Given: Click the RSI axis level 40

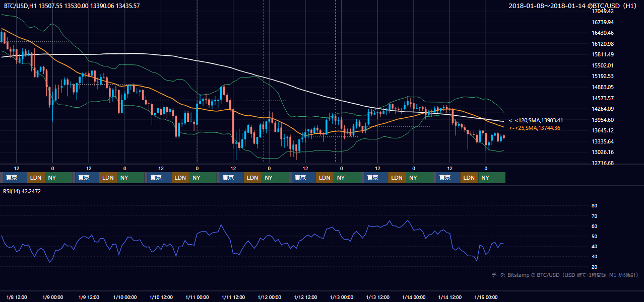Looking at the screenshot, I should click(594, 247).
